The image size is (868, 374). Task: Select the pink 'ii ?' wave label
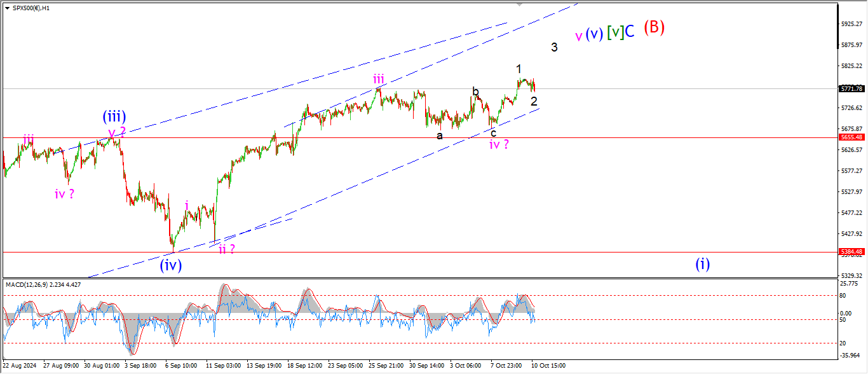tap(227, 249)
